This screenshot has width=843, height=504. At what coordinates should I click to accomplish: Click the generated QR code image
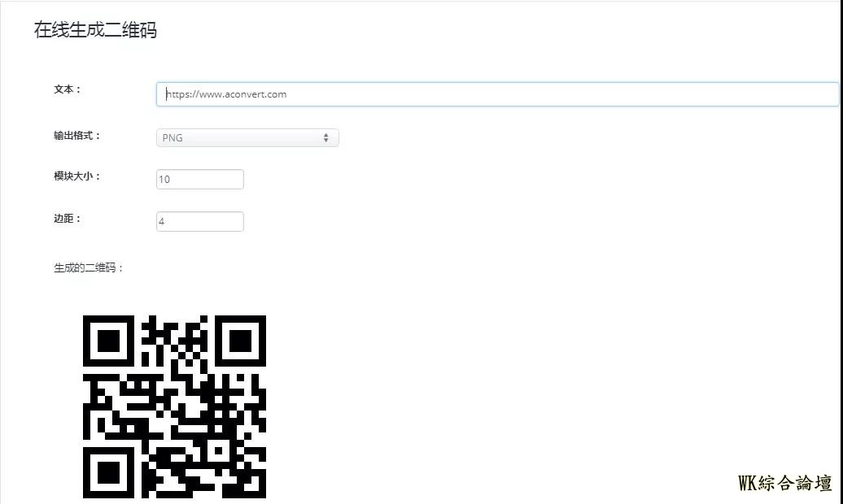174,406
